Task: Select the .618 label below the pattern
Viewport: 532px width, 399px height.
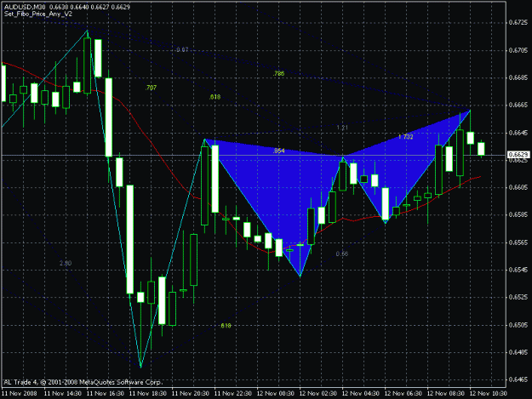Action: pos(226,326)
